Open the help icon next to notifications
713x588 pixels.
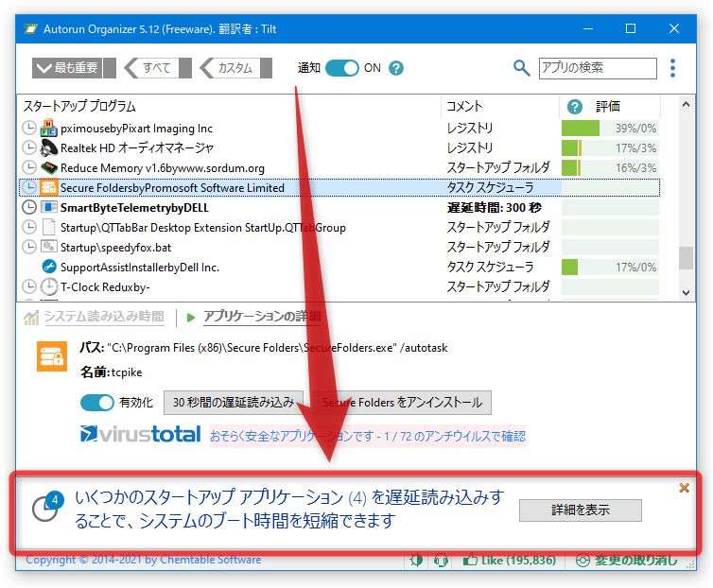pos(396,68)
